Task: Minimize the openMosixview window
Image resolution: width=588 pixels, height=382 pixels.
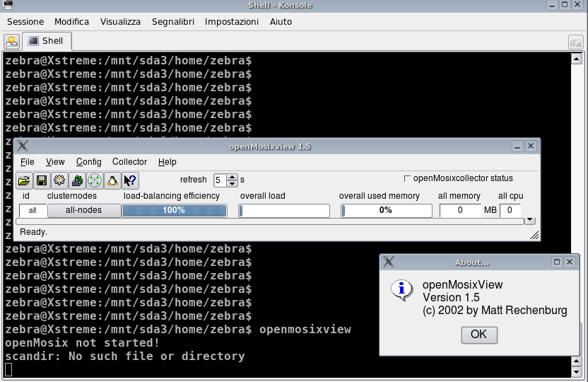Action: pos(517,146)
